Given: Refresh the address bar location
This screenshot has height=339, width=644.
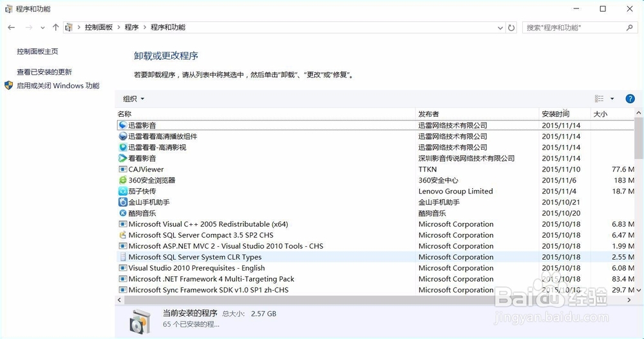Looking at the screenshot, I should (511, 28).
